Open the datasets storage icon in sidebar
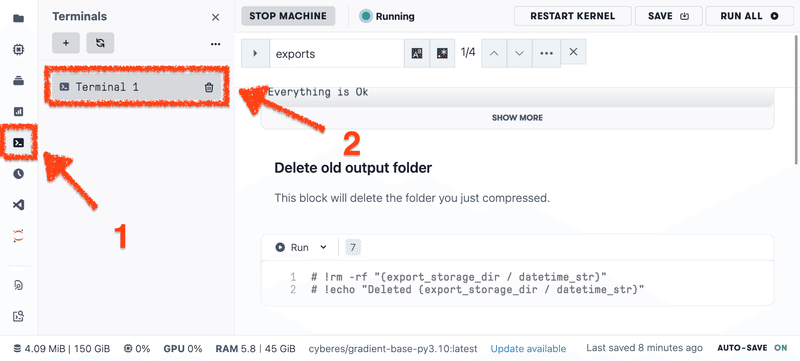 point(19,81)
